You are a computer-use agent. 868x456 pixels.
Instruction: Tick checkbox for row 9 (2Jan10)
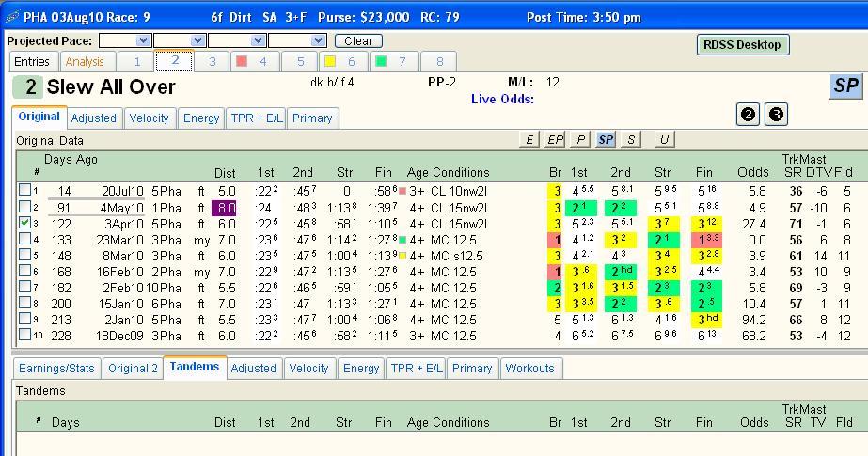(x=24, y=319)
